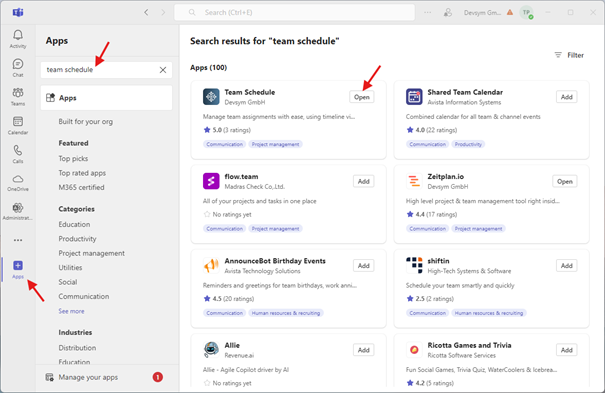Click the Allie app icon

(211, 349)
